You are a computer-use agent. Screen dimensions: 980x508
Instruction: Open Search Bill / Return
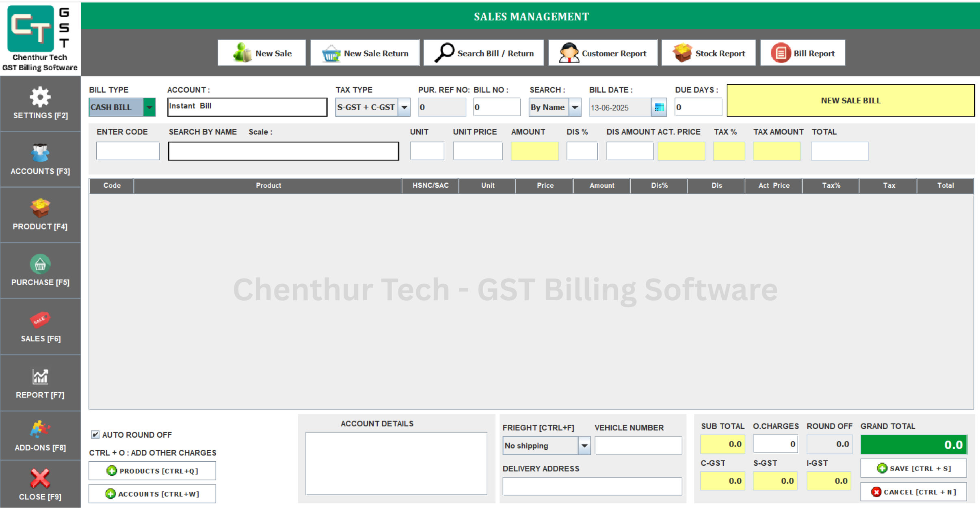(x=483, y=53)
